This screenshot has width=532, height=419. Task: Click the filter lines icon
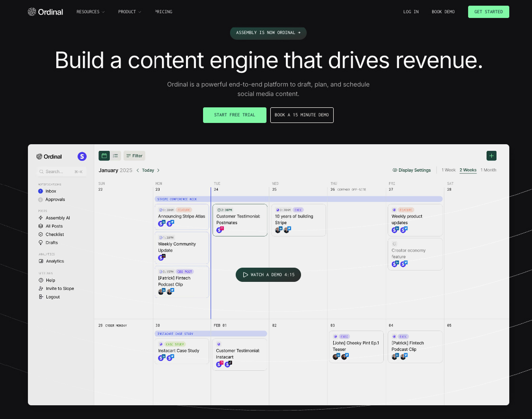coord(129,156)
